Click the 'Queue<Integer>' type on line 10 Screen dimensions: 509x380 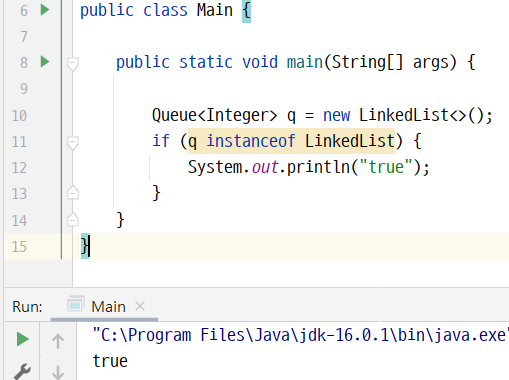214,115
